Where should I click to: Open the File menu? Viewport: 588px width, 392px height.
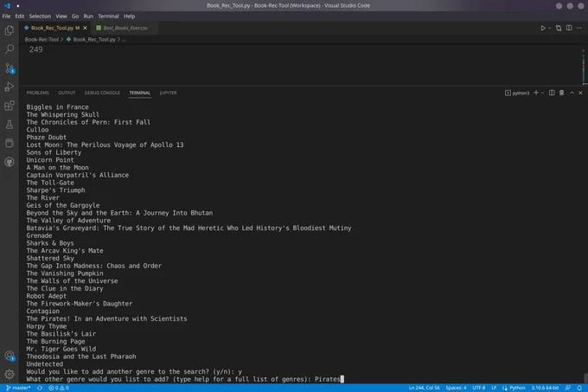[6, 16]
